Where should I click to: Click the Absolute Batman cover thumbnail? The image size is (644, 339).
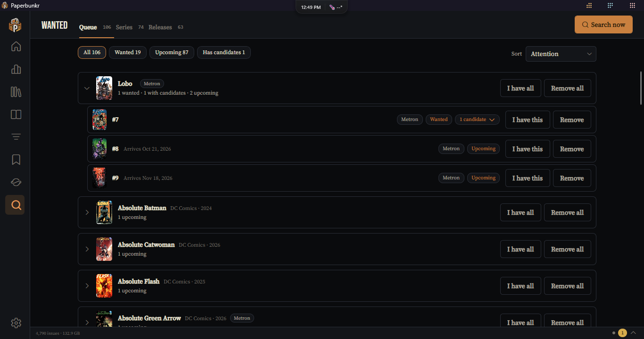104,212
